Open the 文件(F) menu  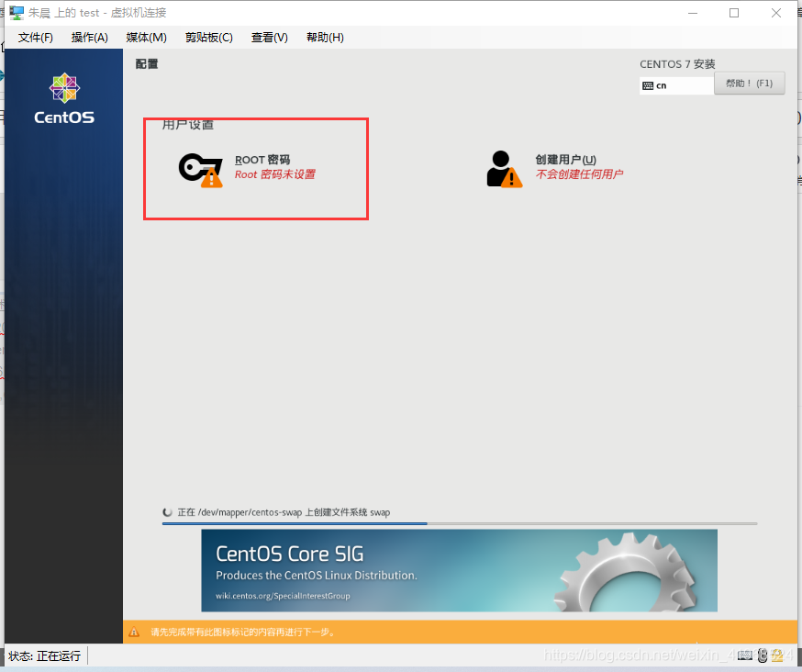point(35,38)
